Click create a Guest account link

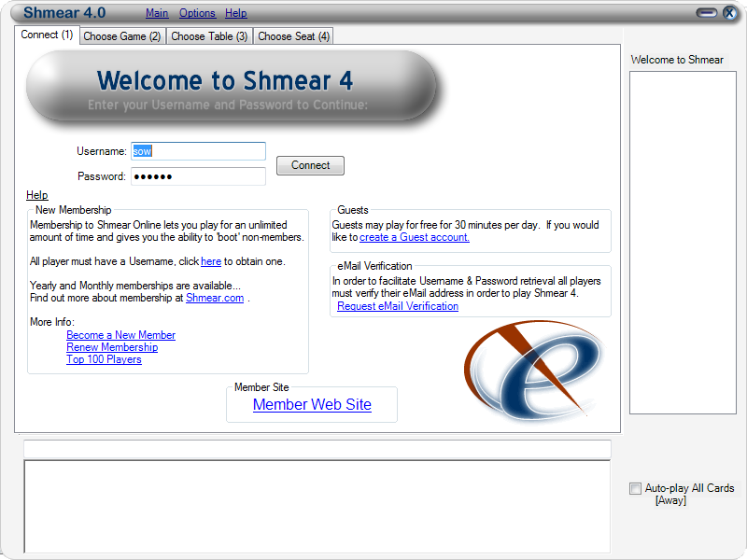click(415, 237)
